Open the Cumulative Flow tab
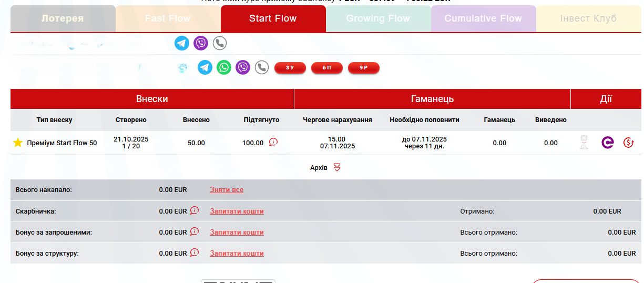The image size is (644, 283). click(x=484, y=18)
